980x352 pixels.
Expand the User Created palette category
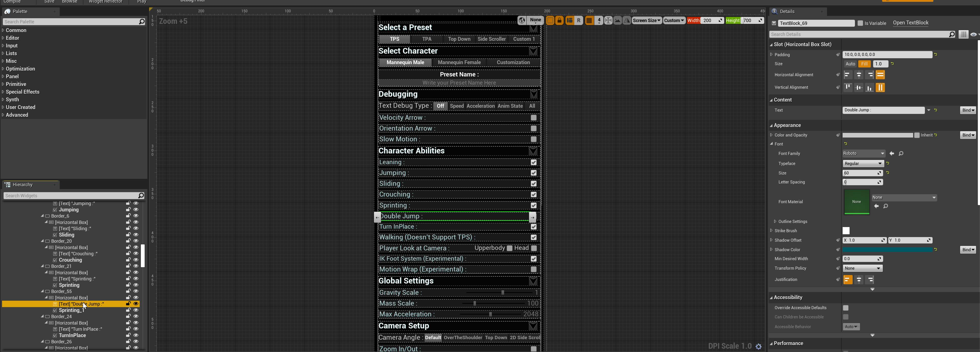click(3, 107)
